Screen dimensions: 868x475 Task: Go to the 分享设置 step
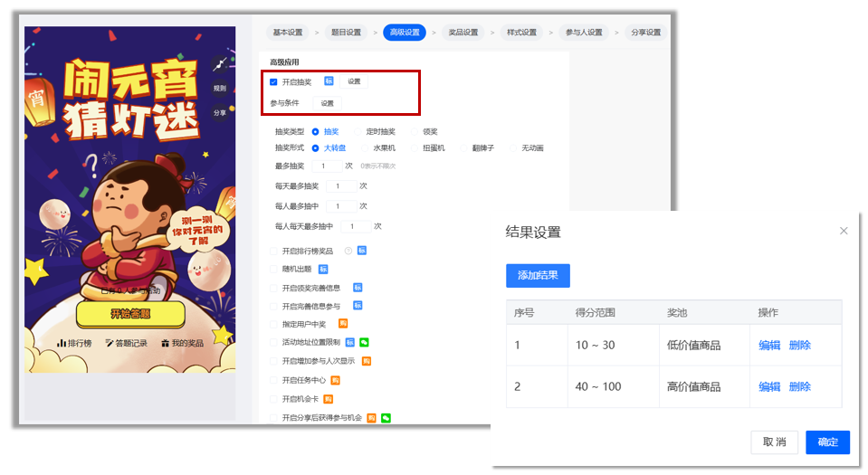tap(646, 32)
